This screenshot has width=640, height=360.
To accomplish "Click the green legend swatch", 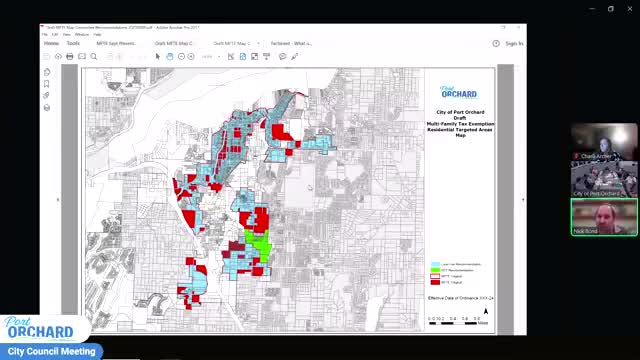I will click(x=436, y=270).
